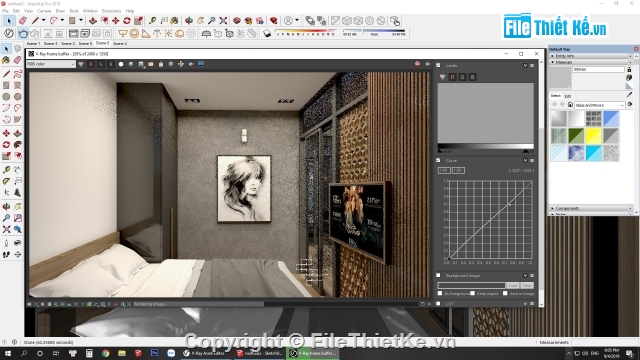This screenshot has width=640, height=360.
Task: Open the Extensions menu
Action: (x=111, y=11)
